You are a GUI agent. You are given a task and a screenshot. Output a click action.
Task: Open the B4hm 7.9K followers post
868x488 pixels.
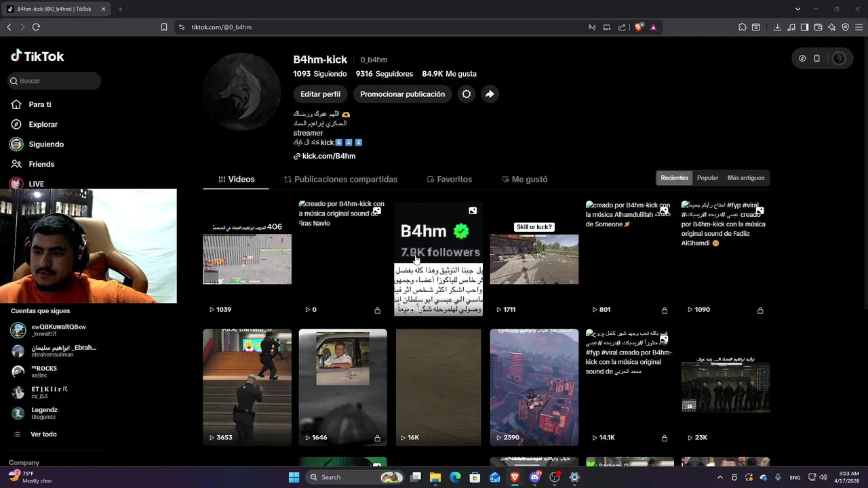coord(439,258)
